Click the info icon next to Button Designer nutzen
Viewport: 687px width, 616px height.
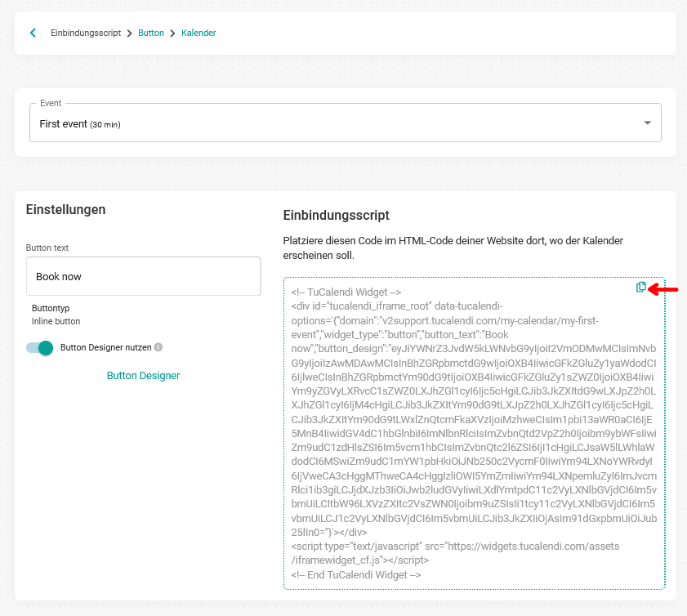pyautogui.click(x=158, y=347)
